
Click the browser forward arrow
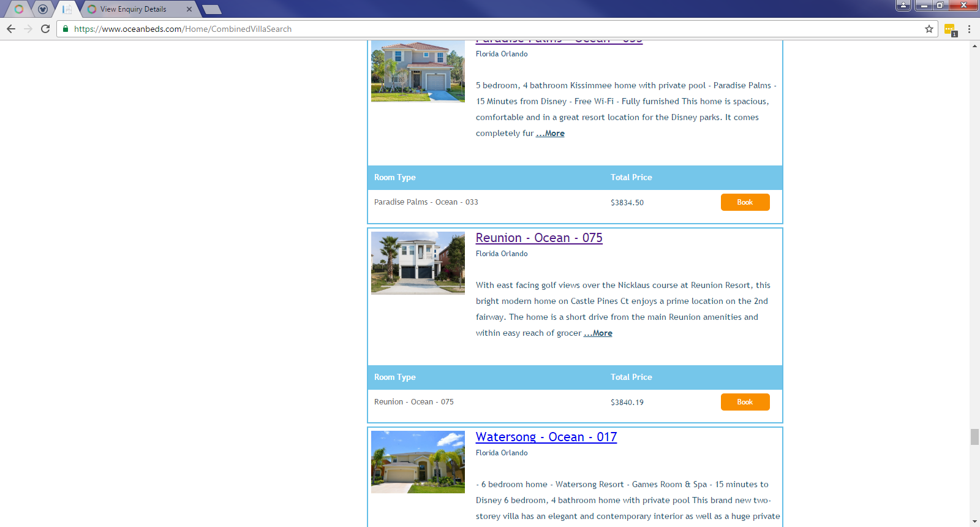point(28,29)
